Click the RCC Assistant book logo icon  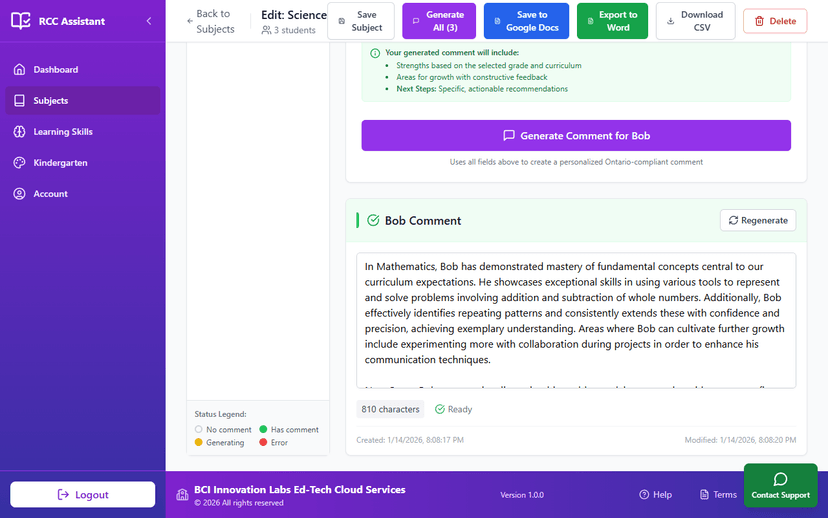pyautogui.click(x=21, y=21)
